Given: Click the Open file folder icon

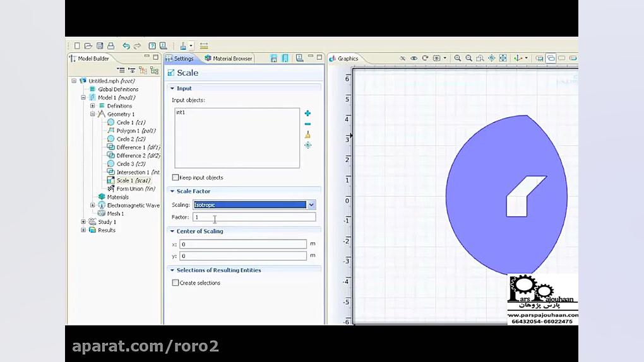Looking at the screenshot, I should point(88,46).
